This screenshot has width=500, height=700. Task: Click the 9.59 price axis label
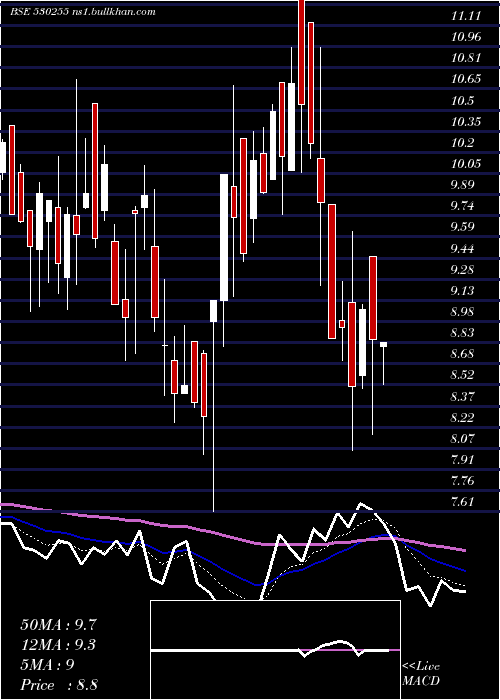pos(462,227)
